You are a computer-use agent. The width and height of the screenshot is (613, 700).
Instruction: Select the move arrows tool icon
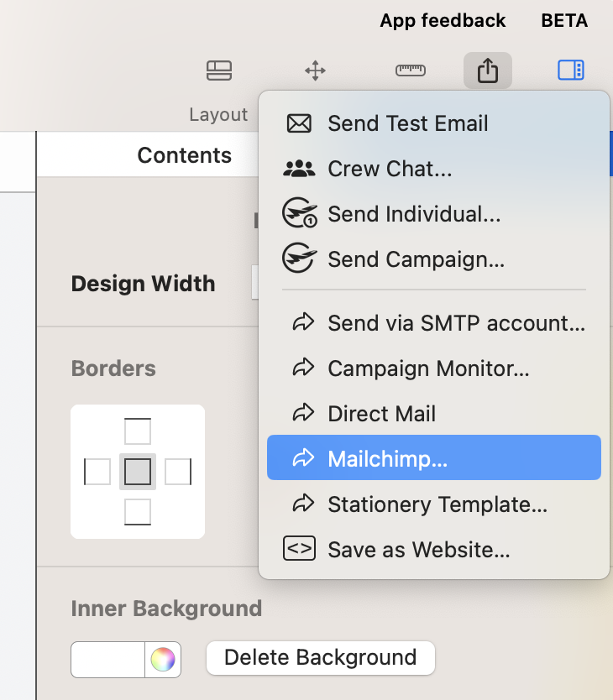pyautogui.click(x=315, y=71)
